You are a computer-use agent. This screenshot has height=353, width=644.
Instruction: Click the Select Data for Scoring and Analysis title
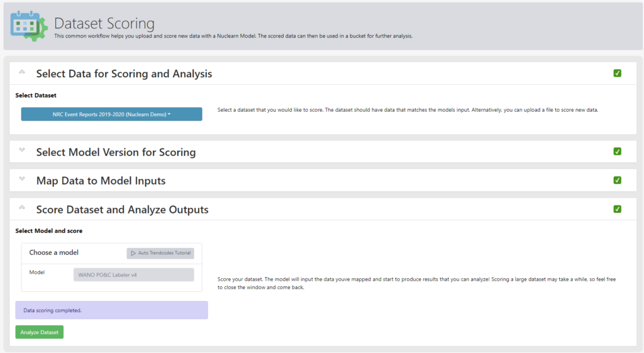coord(124,73)
